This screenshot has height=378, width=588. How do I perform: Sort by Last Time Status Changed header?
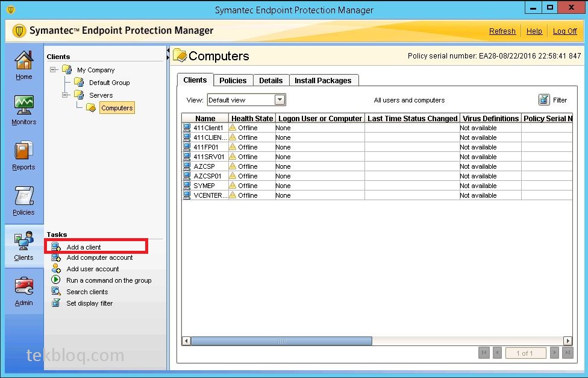click(413, 118)
